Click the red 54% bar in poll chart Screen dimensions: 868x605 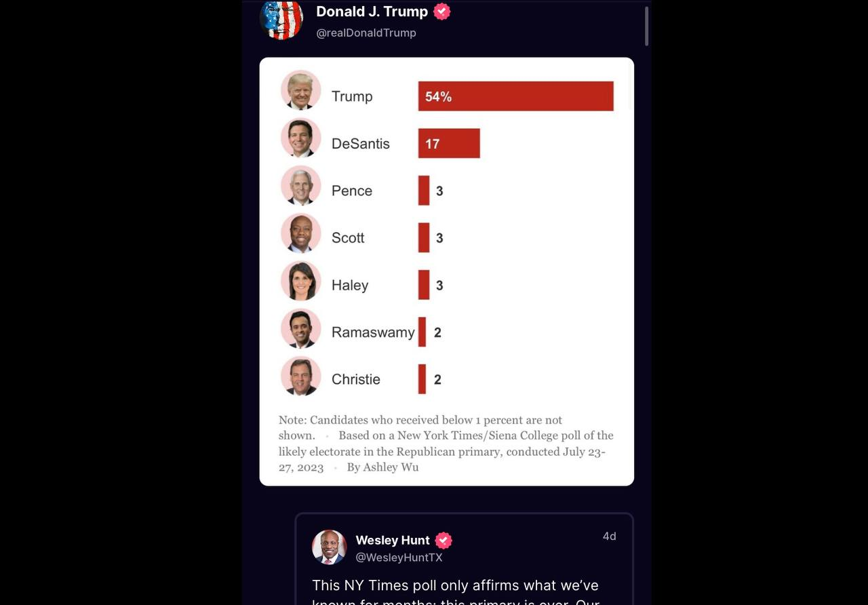click(x=515, y=96)
